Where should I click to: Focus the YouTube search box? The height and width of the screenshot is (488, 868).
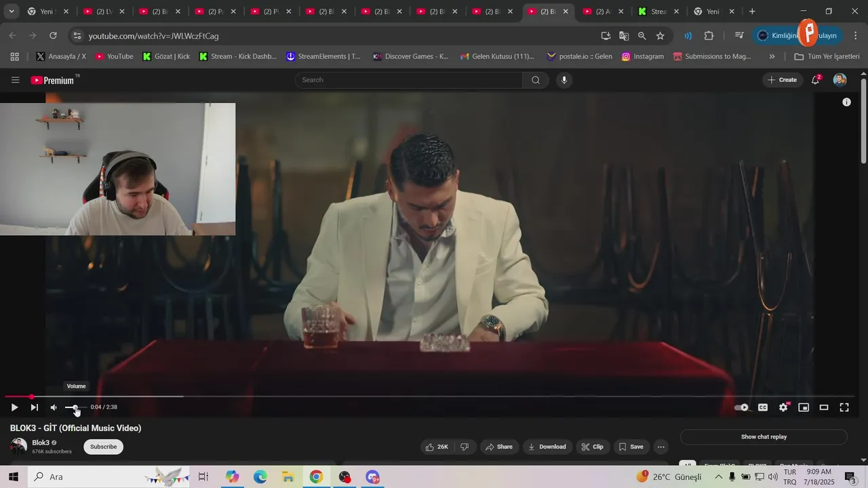(409, 80)
